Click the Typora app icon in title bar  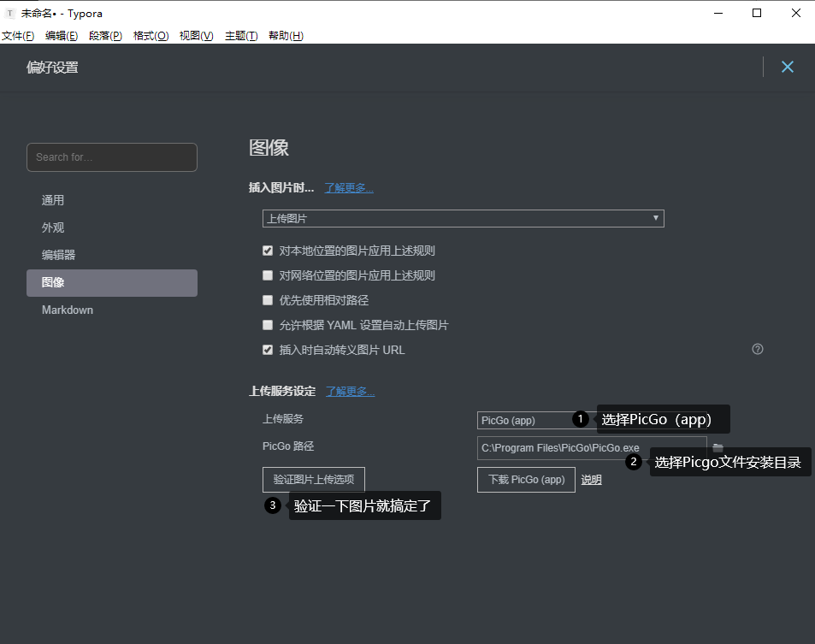(10, 14)
